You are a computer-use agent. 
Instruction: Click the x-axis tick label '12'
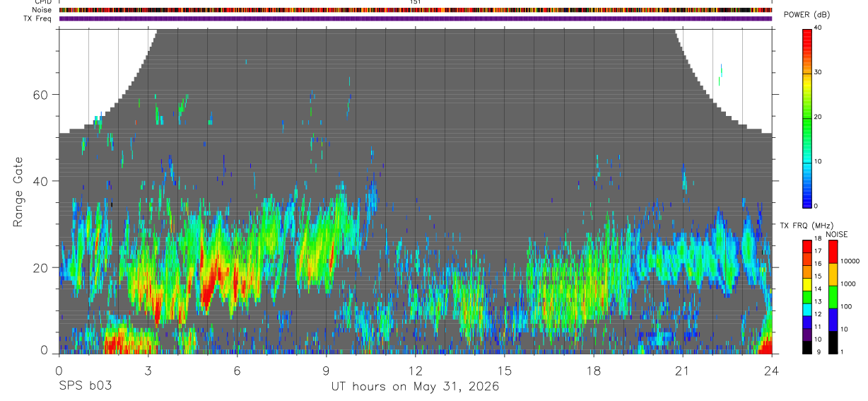coord(415,370)
